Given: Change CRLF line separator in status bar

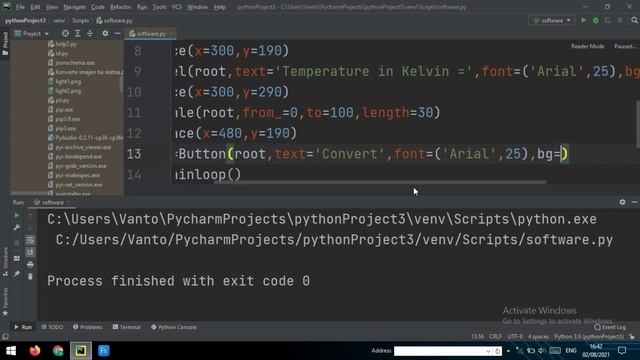Looking at the screenshot, I should tap(495, 337).
